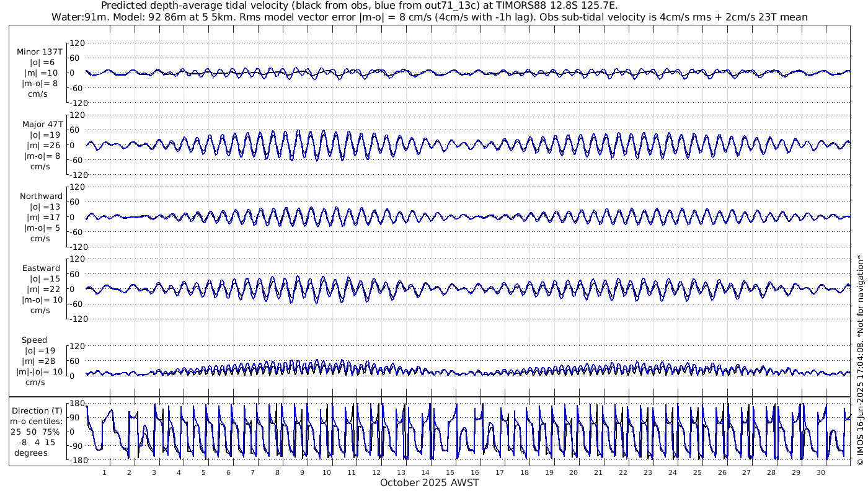The width and height of the screenshot is (868, 496).
Task: Click the '180' tick on Direction axis
Action: (77, 404)
